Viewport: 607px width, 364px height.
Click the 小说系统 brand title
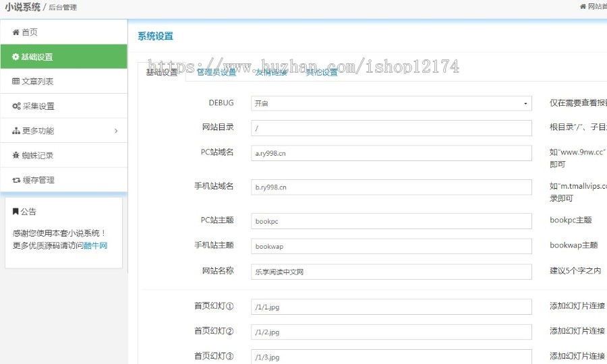pyautogui.click(x=22, y=7)
